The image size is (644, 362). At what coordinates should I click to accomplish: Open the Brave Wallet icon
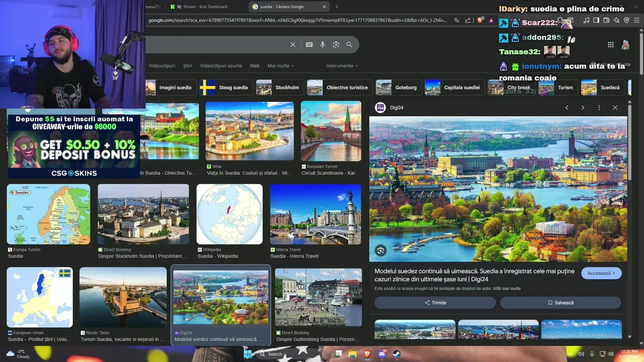pyautogui.click(x=606, y=20)
